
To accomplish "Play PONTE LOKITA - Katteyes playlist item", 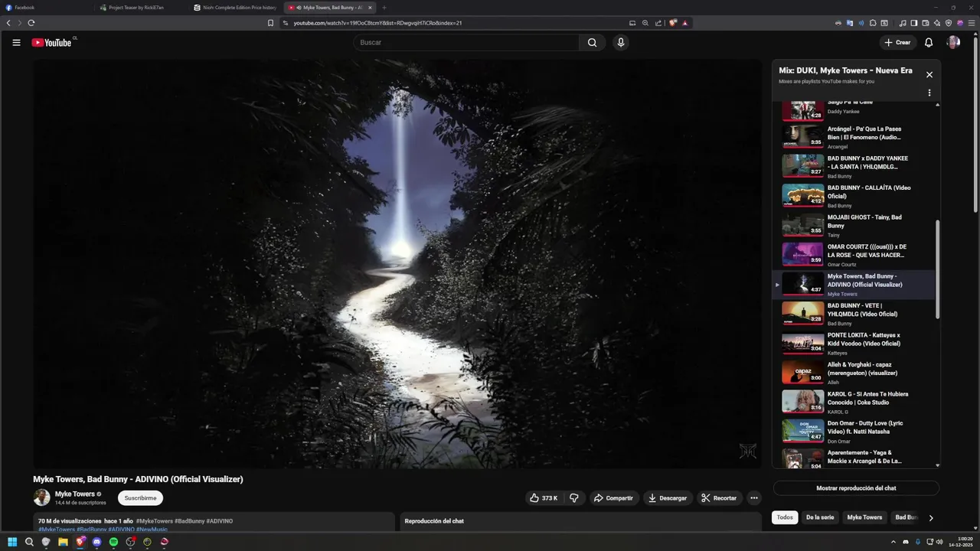I will (854, 344).
